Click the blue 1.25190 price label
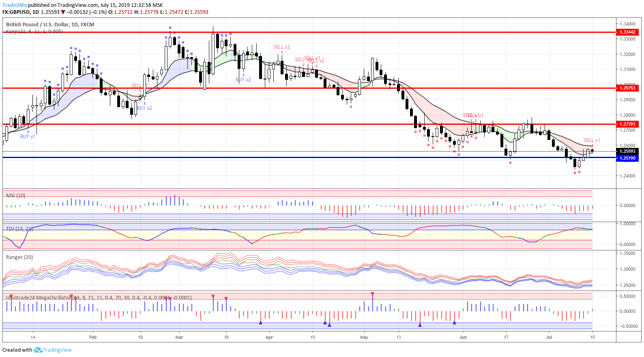 coord(627,158)
